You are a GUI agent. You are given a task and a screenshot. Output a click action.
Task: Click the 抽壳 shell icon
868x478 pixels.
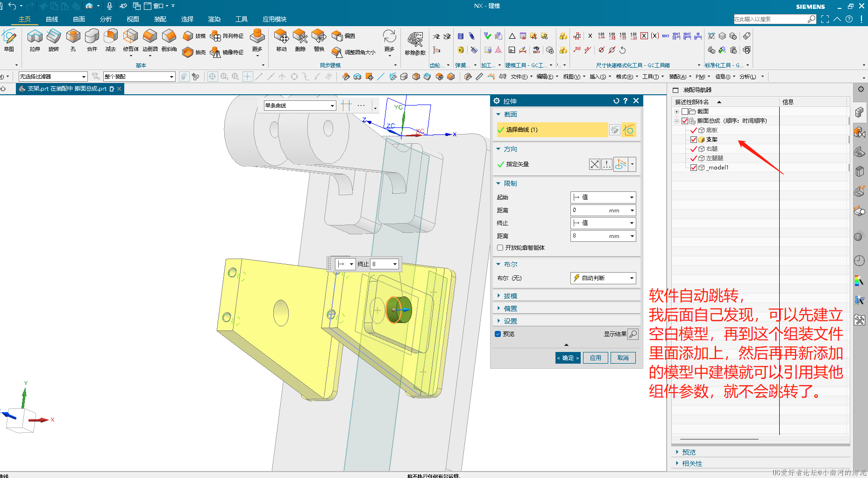coord(194,52)
